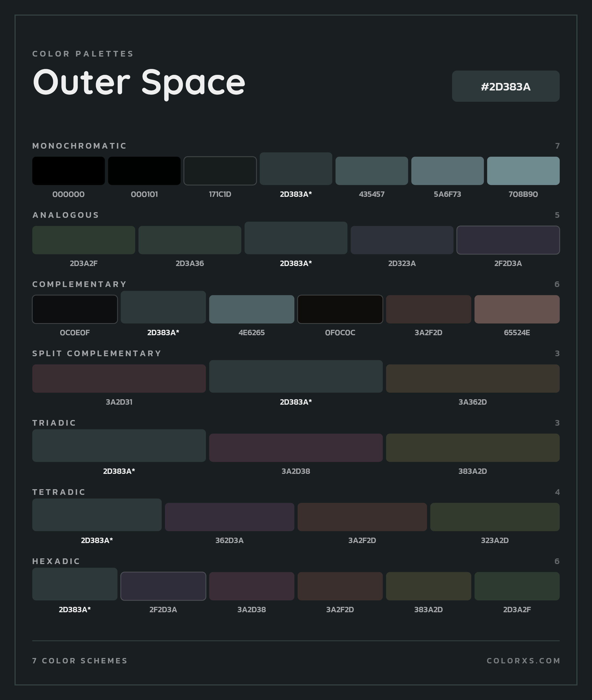Select the 2D3A36 analogous swatch
Viewport: 592px width, 700px height.
(x=190, y=240)
